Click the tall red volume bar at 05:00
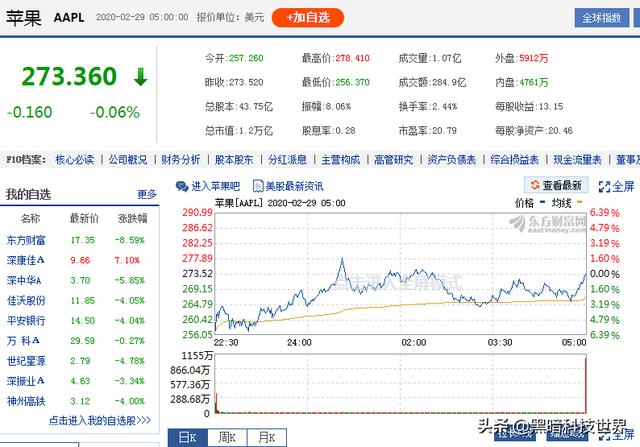This screenshot has width=640, height=447. point(586,384)
